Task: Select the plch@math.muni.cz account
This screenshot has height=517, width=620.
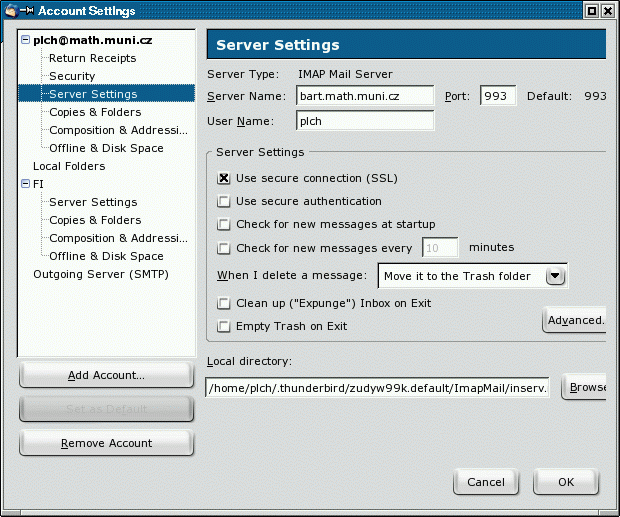Action: [x=93, y=40]
